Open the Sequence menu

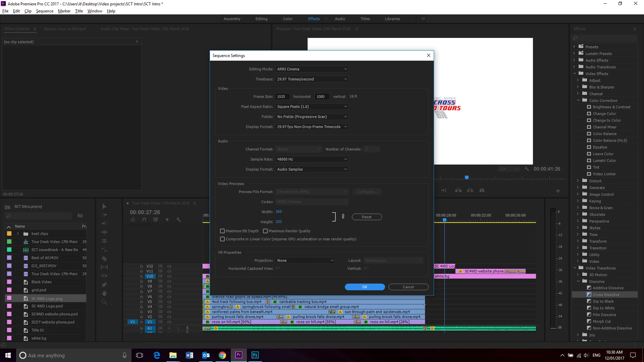click(45, 11)
